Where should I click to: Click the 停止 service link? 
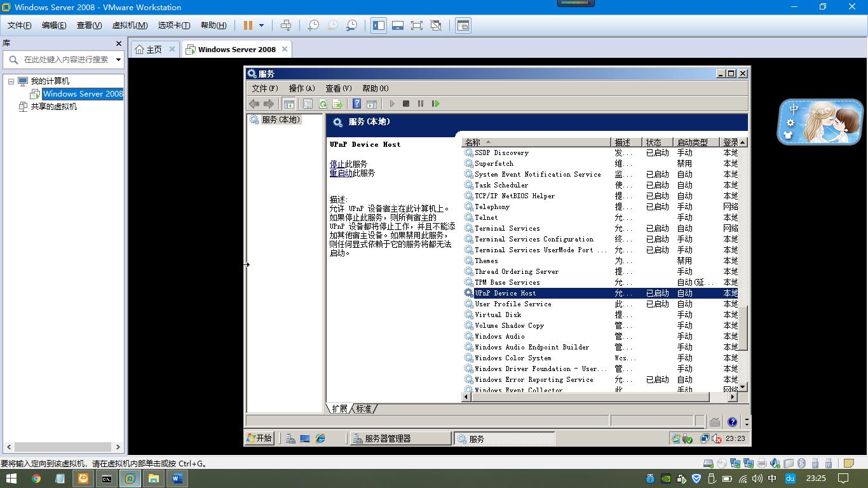[x=337, y=164]
